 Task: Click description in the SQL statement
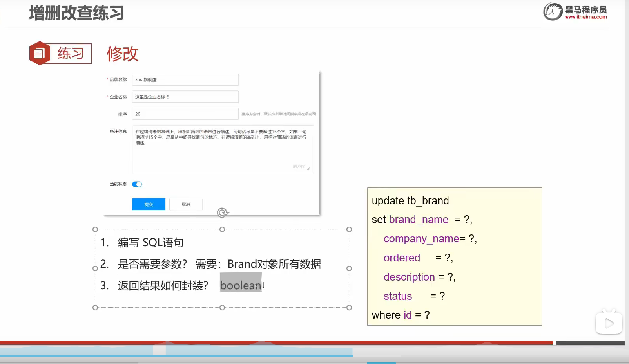409,277
